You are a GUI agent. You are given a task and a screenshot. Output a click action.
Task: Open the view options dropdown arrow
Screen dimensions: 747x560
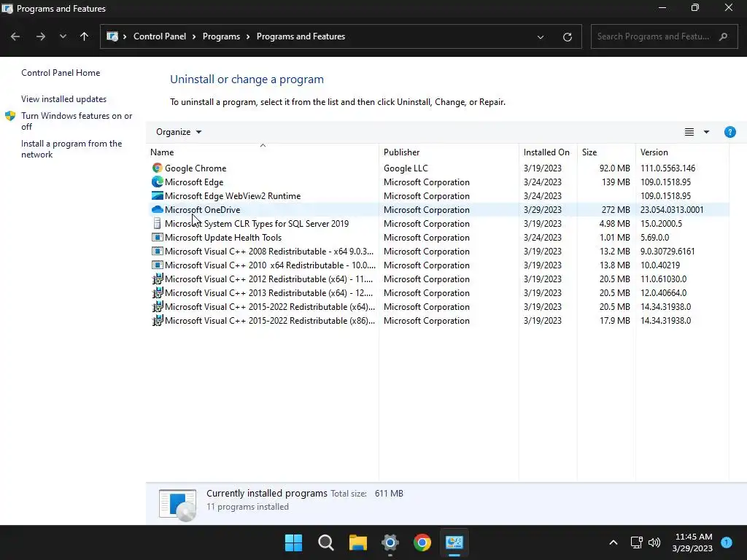pos(706,132)
